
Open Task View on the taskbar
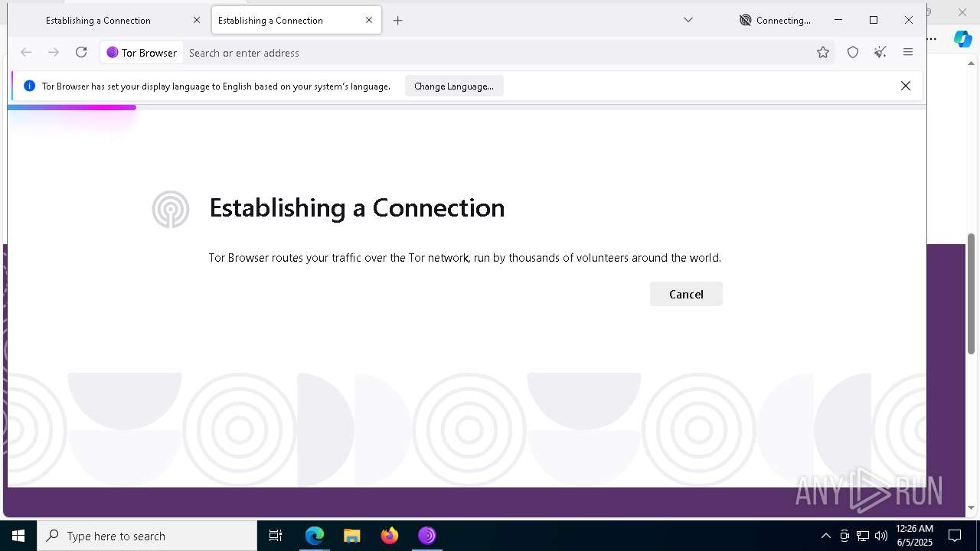276,536
